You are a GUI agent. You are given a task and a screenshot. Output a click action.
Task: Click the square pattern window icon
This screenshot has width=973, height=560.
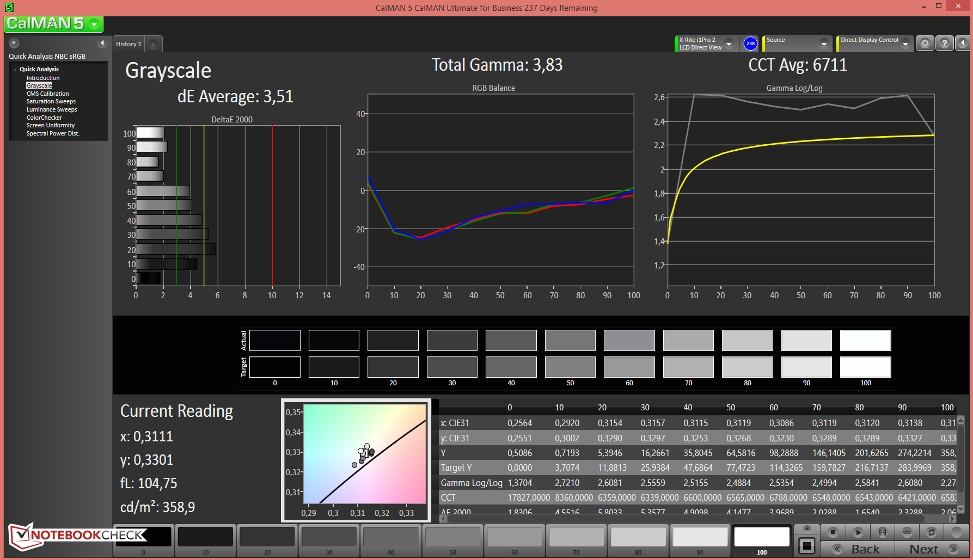(807, 546)
